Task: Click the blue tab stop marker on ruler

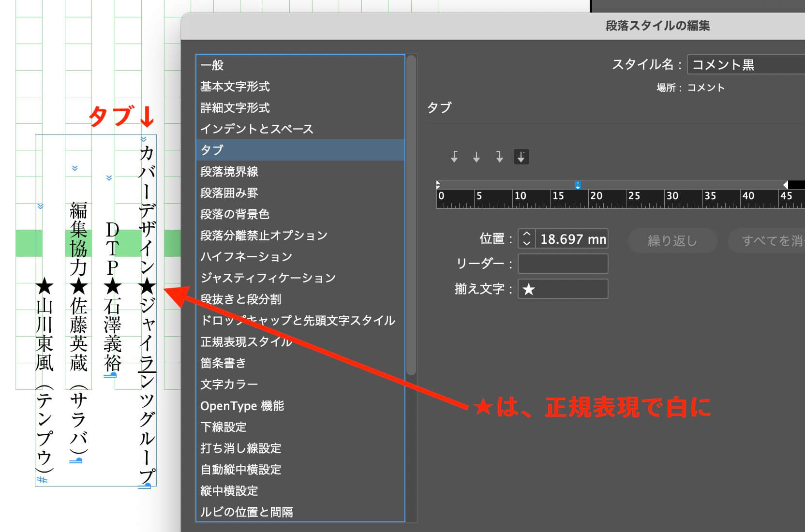Action: point(578,185)
